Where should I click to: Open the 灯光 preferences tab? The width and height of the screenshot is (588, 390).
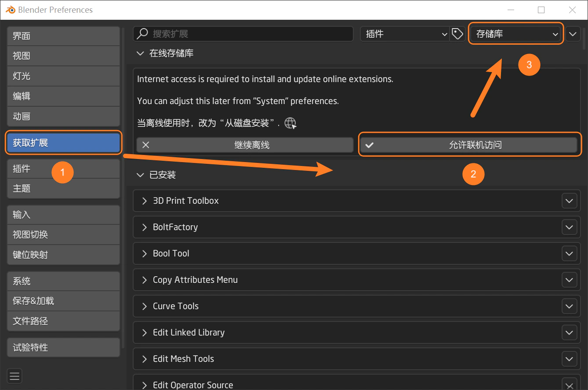(x=63, y=76)
